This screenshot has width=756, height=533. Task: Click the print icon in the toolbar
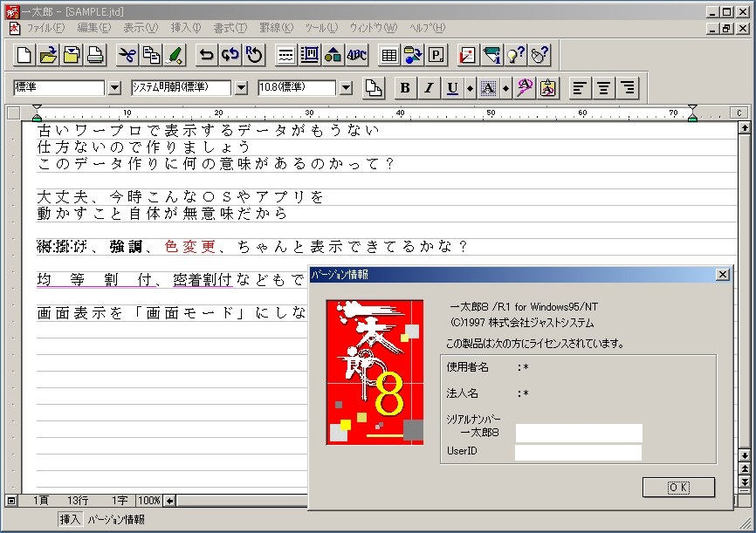point(95,56)
